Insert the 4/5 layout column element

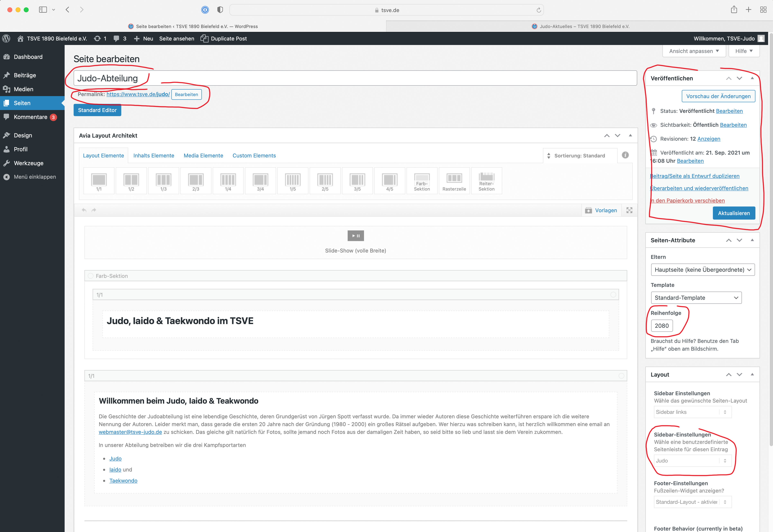coord(390,181)
